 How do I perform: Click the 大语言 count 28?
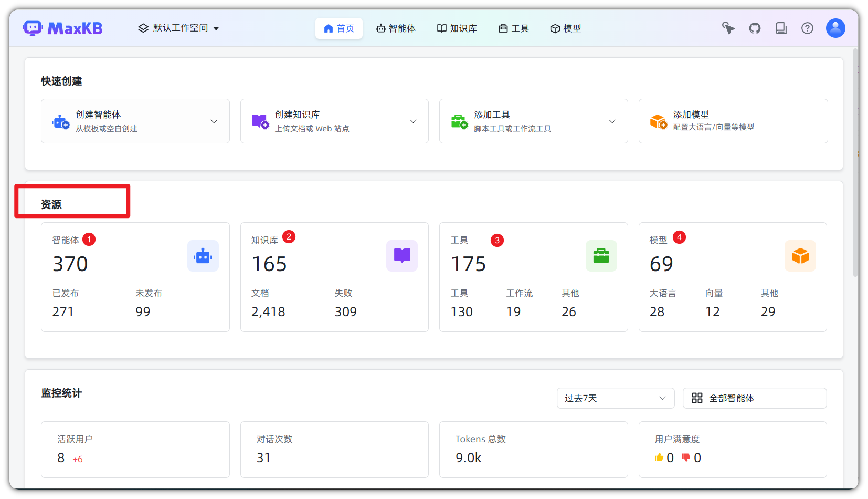click(x=657, y=312)
